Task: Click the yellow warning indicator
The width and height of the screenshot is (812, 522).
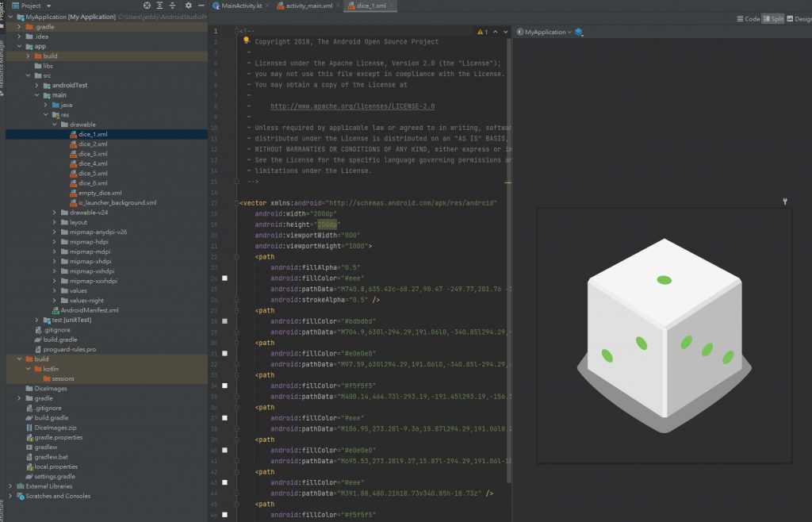Action: point(482,33)
